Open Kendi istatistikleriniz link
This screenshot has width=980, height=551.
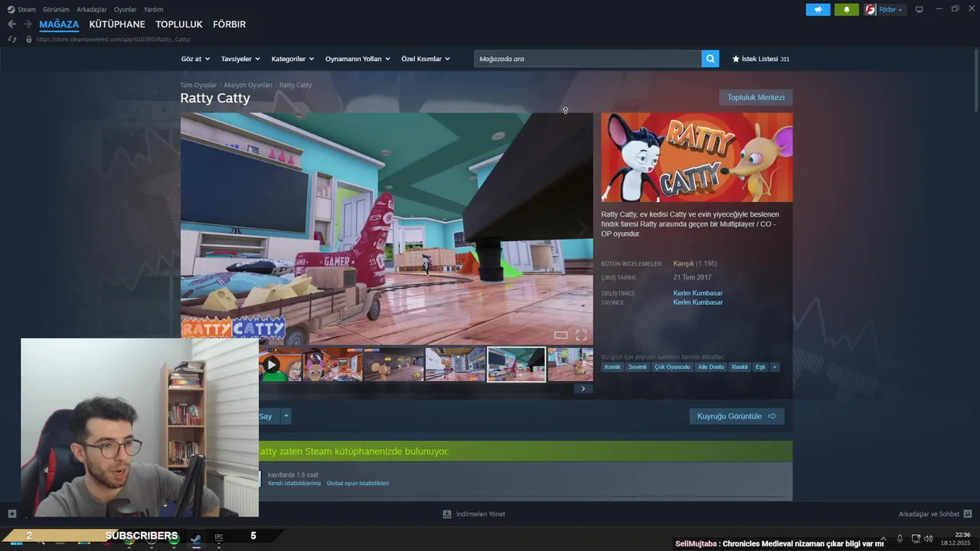295,484
